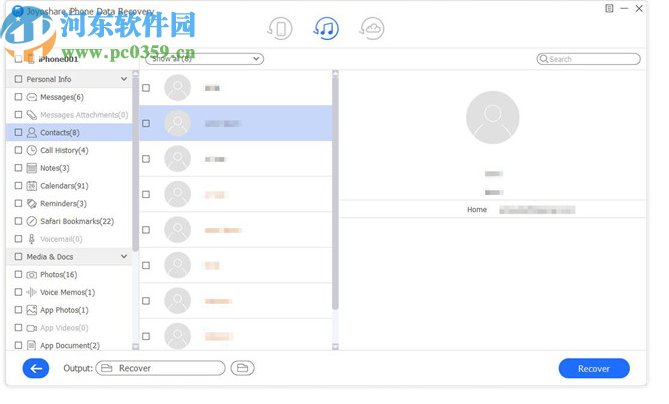Click the Contacts person icon in sidebar
Screen dimensions: 669x404
(32, 133)
